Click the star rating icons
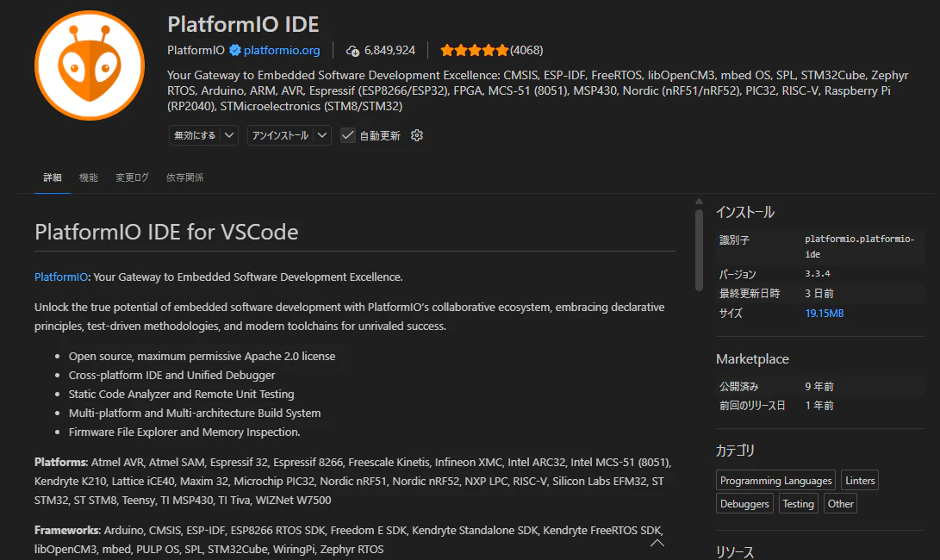 click(474, 50)
